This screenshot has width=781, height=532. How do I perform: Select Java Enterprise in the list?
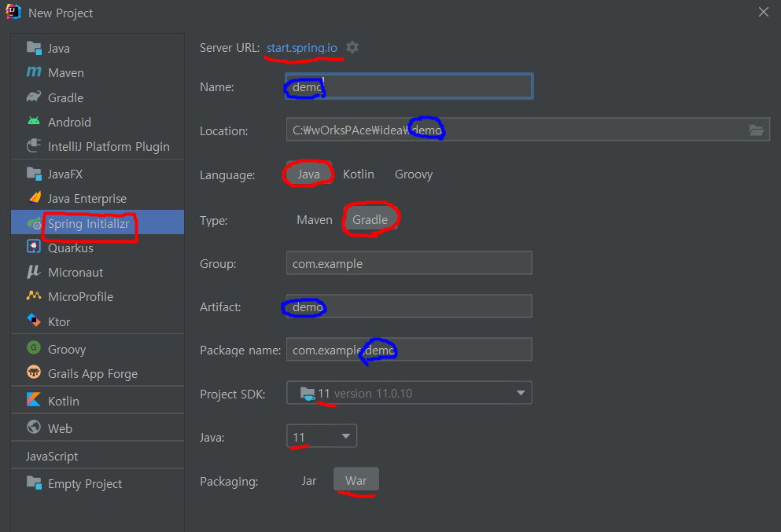point(98,199)
